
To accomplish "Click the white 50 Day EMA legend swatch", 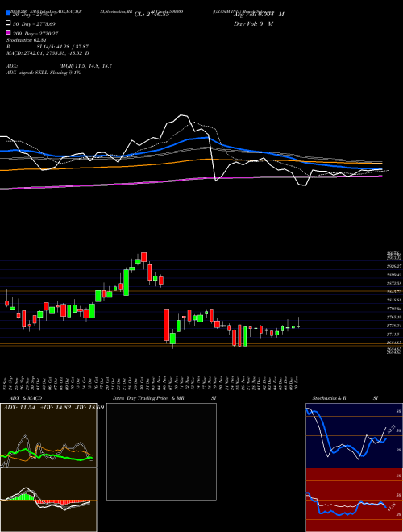I will [8, 23].
